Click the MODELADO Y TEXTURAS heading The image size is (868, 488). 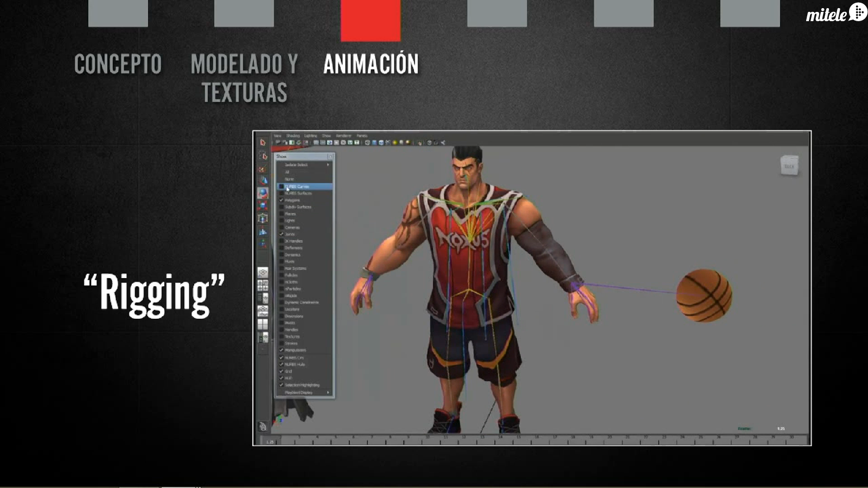point(244,78)
